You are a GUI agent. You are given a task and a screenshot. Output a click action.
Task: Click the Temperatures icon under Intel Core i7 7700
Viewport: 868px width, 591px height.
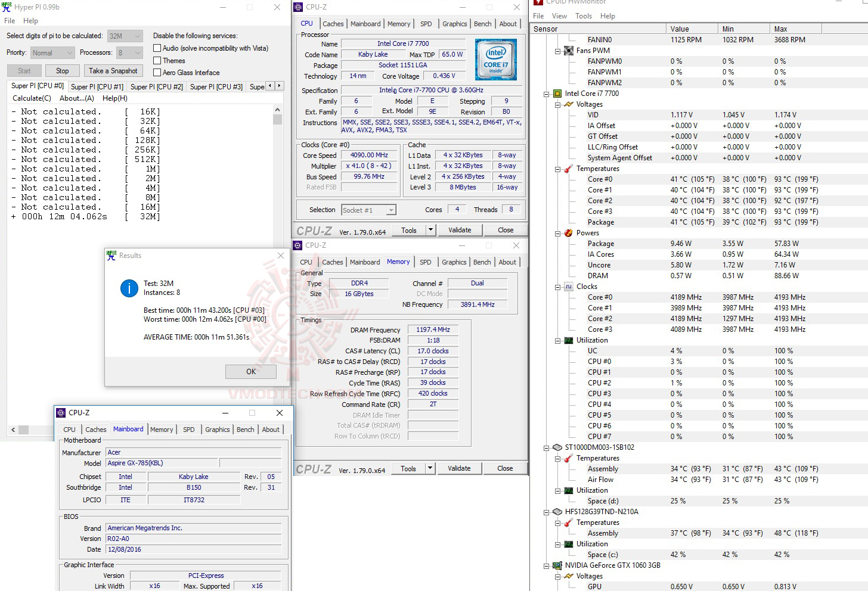pos(568,169)
